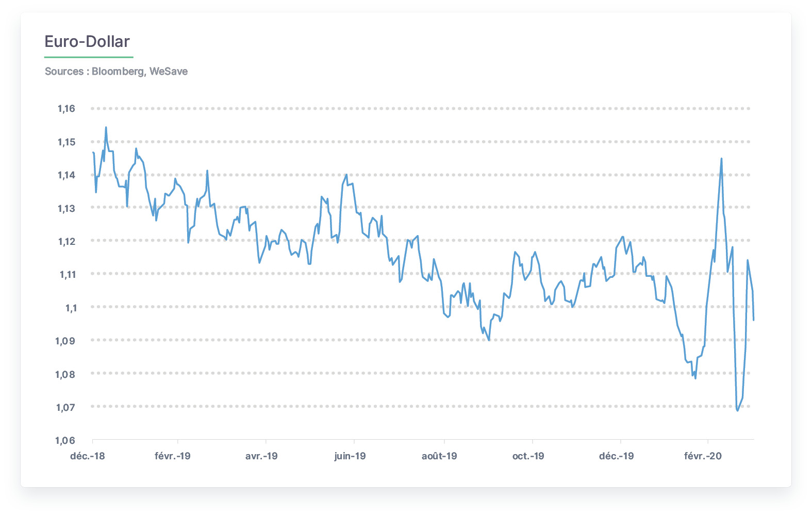Select the 1,1 y-axis label
Screen dimensions: 812x516
(x=71, y=308)
